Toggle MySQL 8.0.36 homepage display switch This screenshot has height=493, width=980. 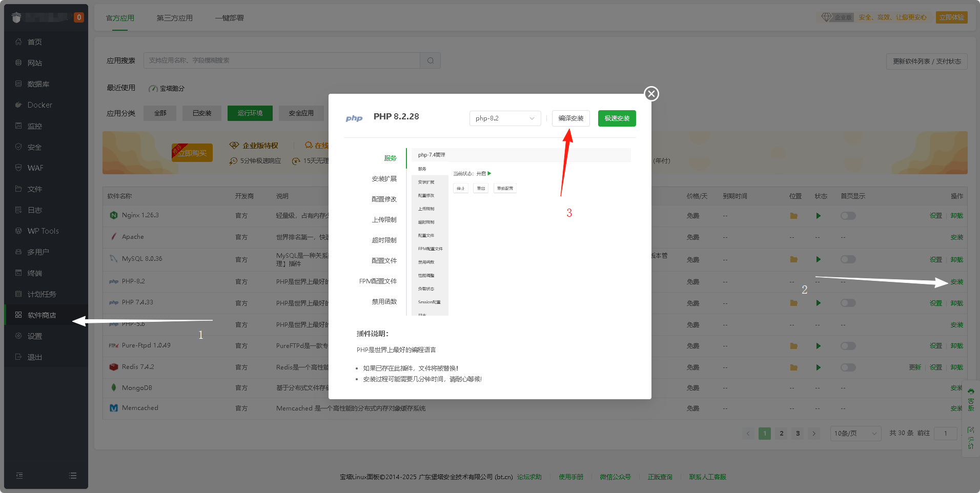(848, 259)
